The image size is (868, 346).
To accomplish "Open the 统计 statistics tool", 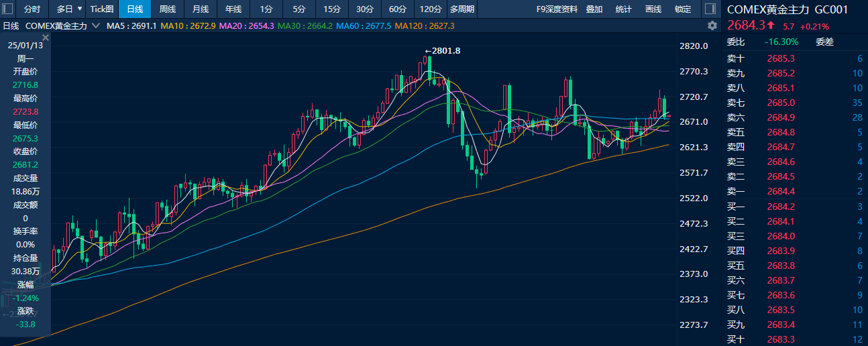I will [623, 9].
